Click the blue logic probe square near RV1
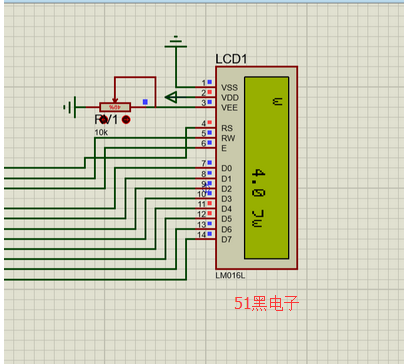Screen dimensions: 404x364 (145, 102)
